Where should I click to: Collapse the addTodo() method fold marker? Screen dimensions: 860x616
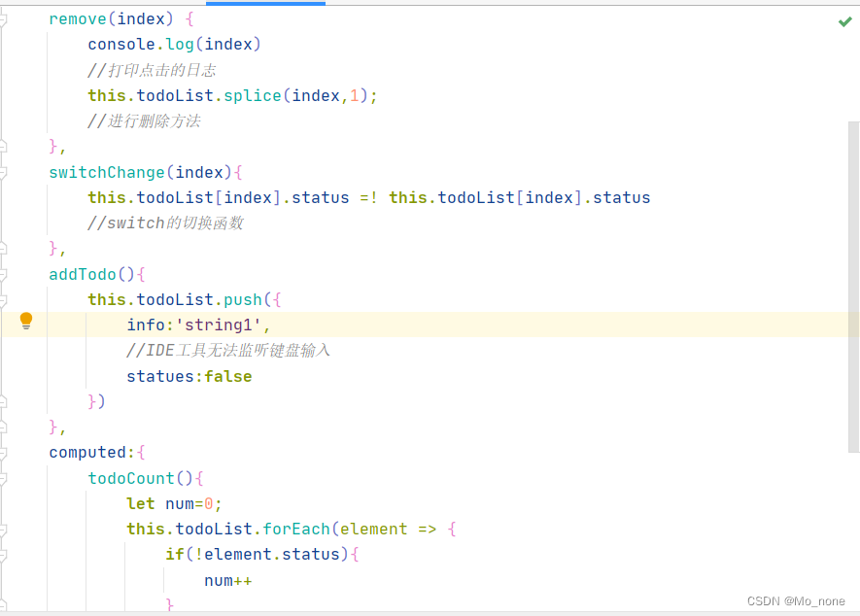3,275
